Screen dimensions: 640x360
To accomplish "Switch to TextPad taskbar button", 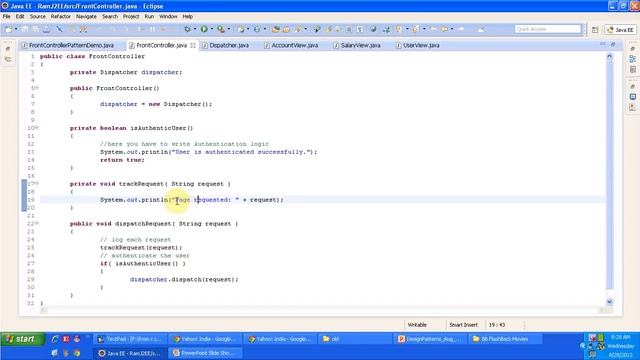I will click(130, 339).
